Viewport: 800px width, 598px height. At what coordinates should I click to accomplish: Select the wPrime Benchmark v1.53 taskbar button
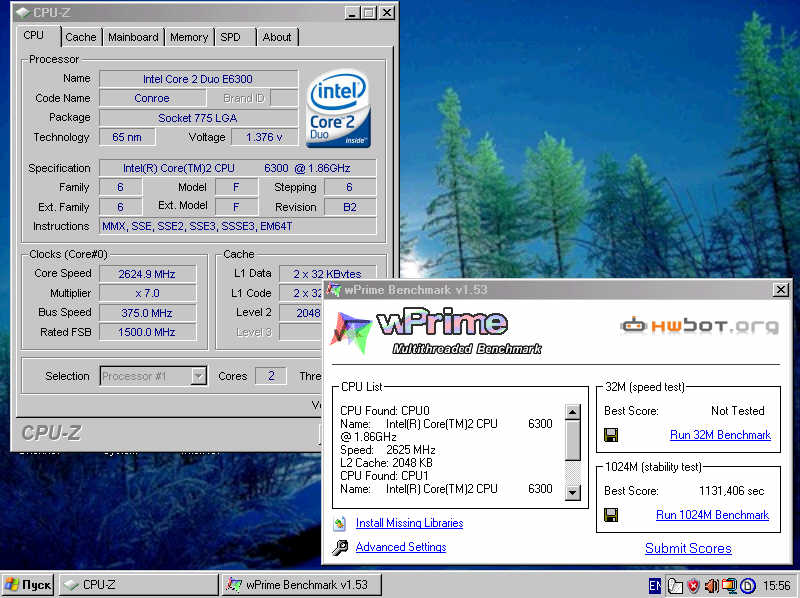pos(302,585)
